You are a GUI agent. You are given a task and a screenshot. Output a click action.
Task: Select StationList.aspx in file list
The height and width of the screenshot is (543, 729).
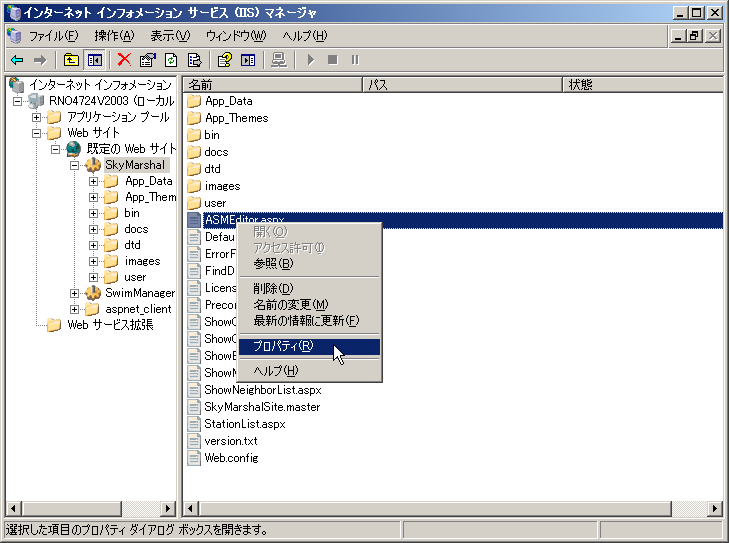coord(245,424)
